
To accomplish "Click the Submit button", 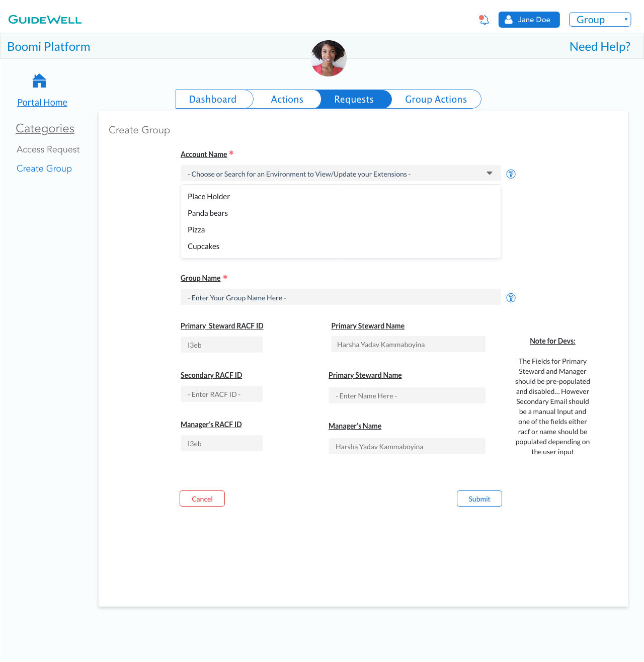I will (x=479, y=499).
